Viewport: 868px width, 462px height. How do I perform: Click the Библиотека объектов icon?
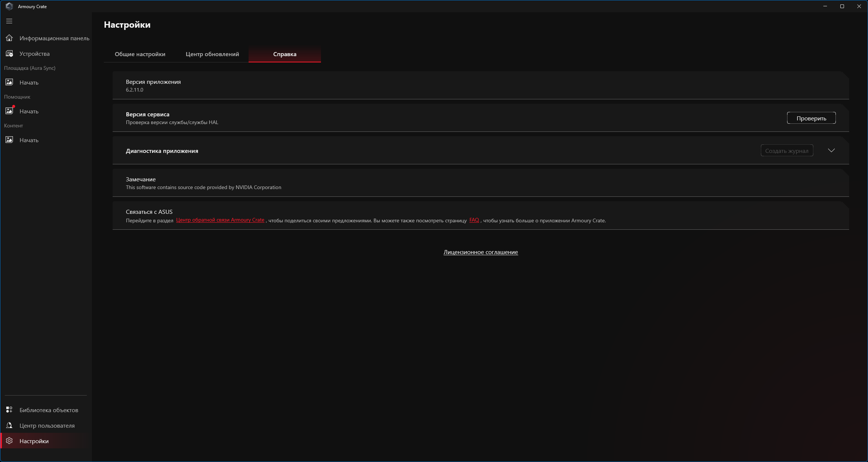pyautogui.click(x=9, y=410)
